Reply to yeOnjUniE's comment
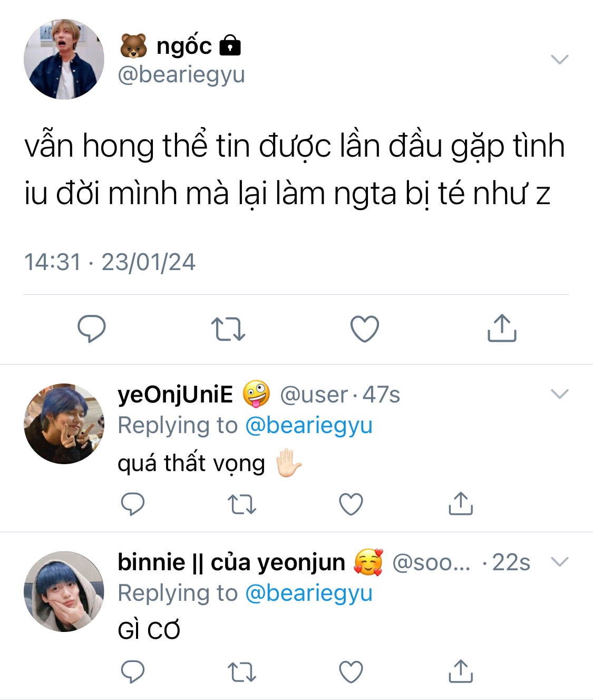Viewport: 593px width, 700px height. click(x=132, y=504)
